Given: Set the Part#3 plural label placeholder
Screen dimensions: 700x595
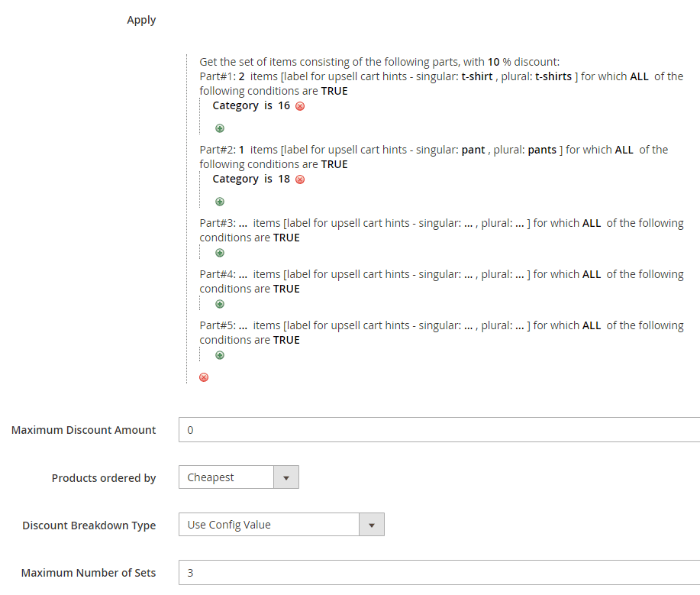Looking at the screenshot, I should click(x=520, y=223).
